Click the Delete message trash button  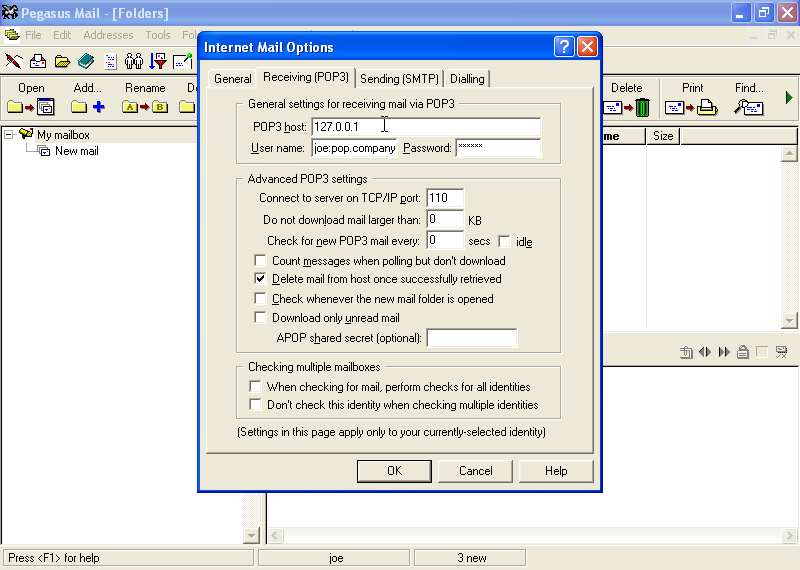(x=627, y=98)
